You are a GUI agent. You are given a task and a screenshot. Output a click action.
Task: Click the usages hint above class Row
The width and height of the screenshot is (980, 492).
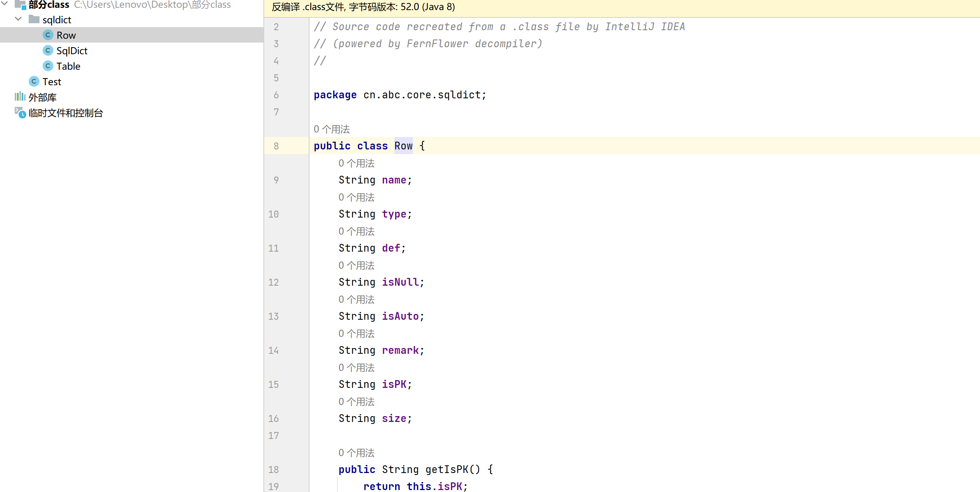(332, 129)
